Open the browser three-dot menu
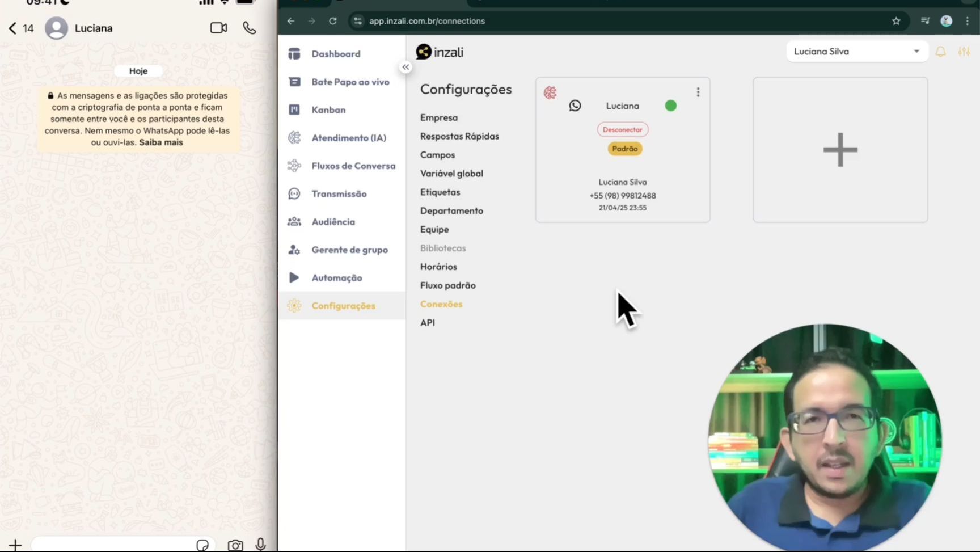This screenshot has height=552, width=980. [968, 21]
